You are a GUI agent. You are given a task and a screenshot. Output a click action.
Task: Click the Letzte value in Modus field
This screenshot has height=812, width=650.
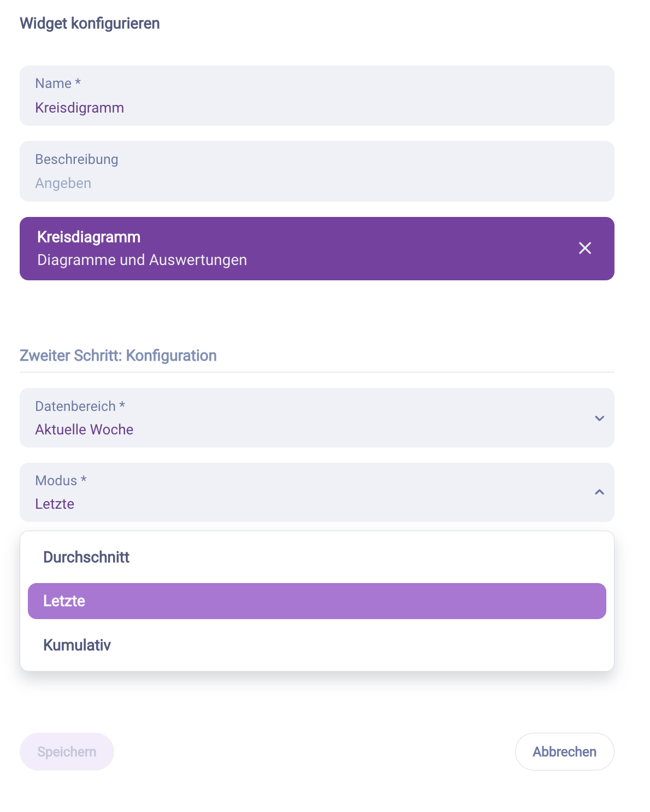[55, 504]
